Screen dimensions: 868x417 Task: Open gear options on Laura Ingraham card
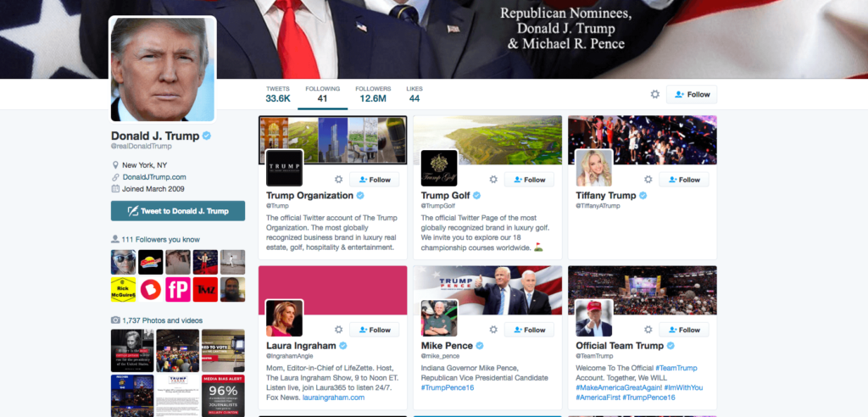click(339, 330)
